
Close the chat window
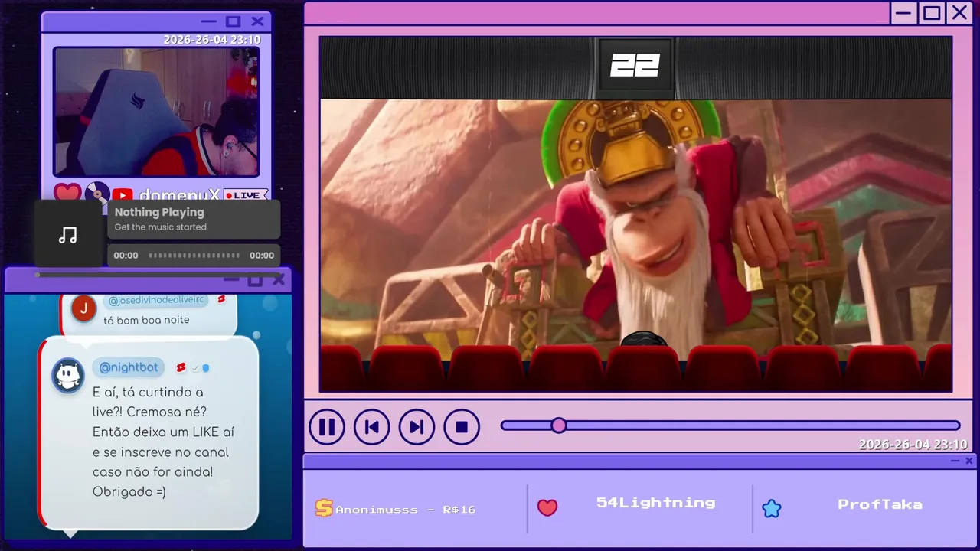coord(279,280)
